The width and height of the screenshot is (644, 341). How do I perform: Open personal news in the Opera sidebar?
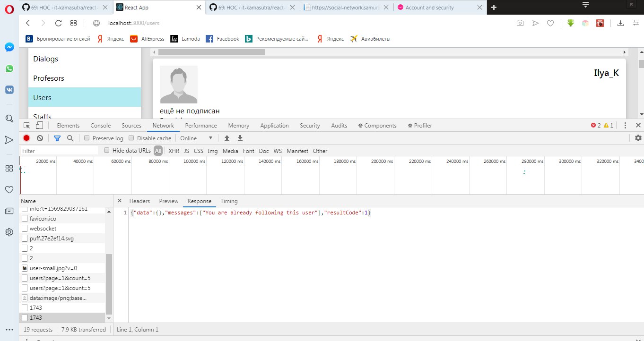click(x=9, y=211)
